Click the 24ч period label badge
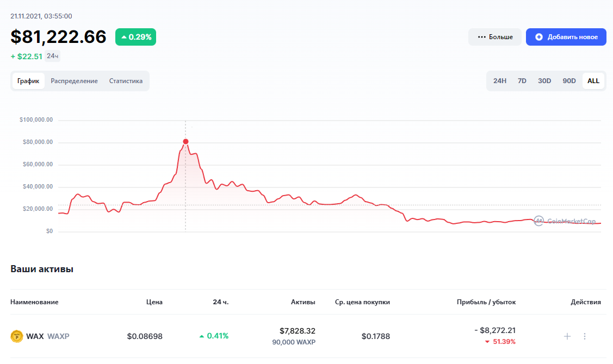This screenshot has height=364, width=613. coord(52,56)
